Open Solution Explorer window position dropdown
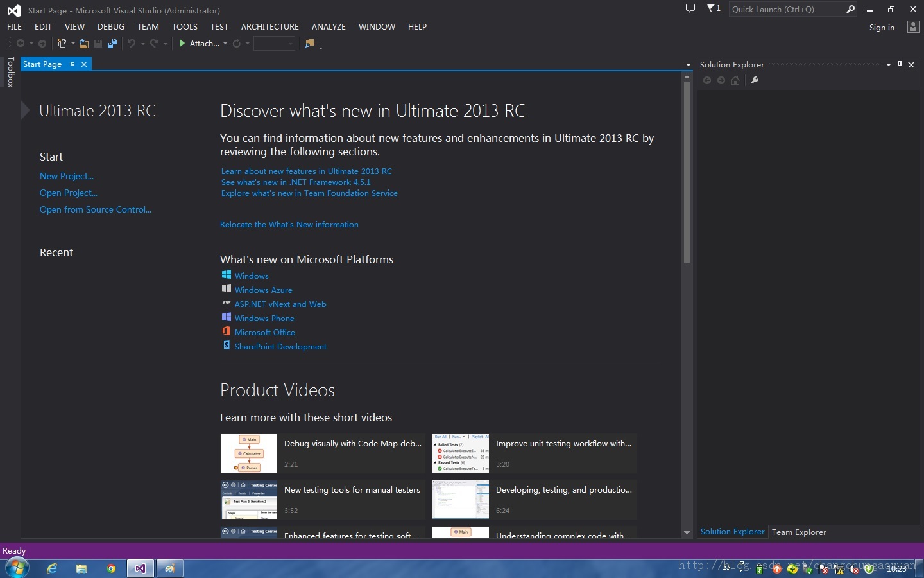 click(889, 64)
